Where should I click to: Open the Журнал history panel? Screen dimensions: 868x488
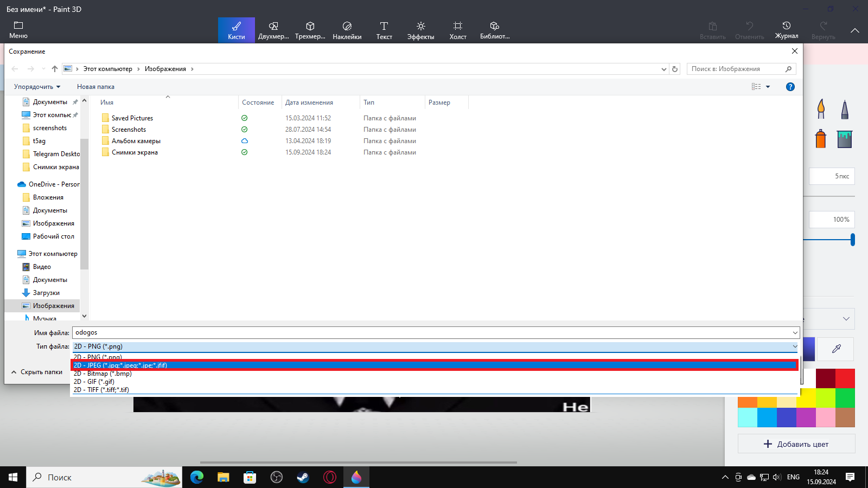(787, 30)
